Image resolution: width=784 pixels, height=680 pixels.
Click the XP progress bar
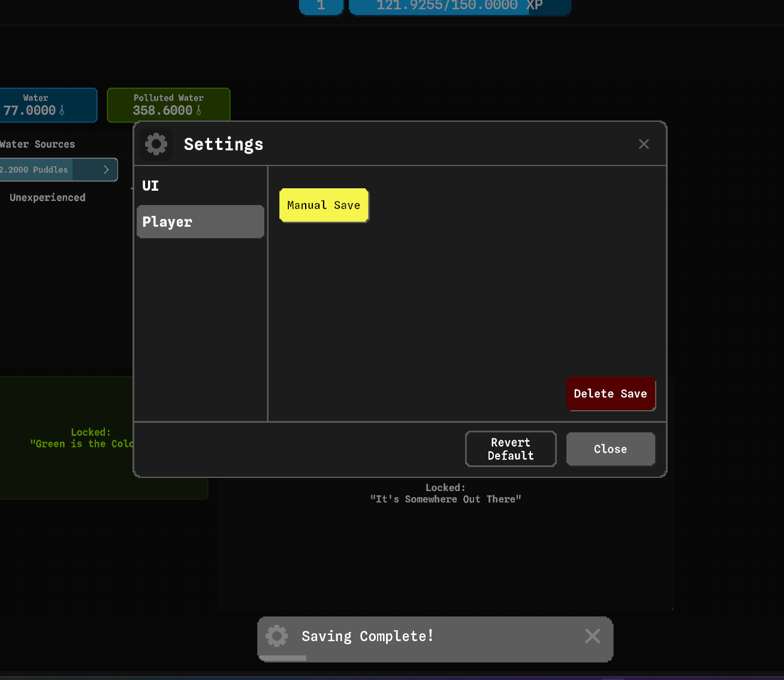coord(460,6)
